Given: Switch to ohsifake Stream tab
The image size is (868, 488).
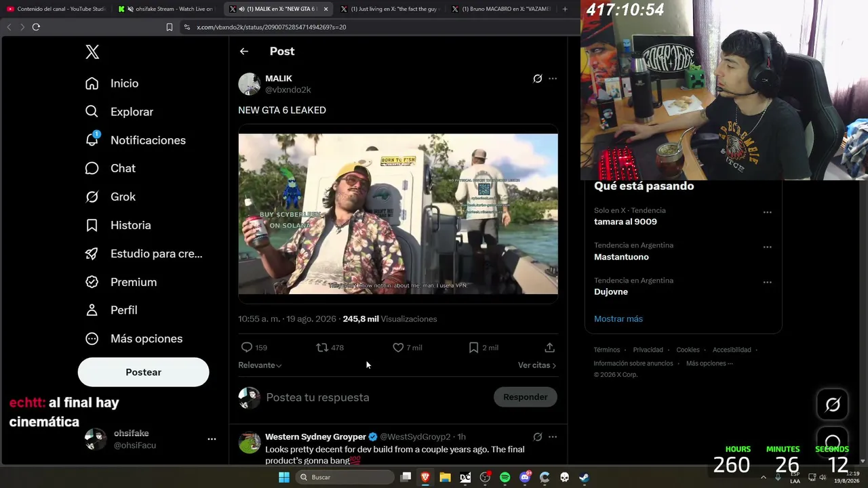Looking at the screenshot, I should [x=166, y=9].
